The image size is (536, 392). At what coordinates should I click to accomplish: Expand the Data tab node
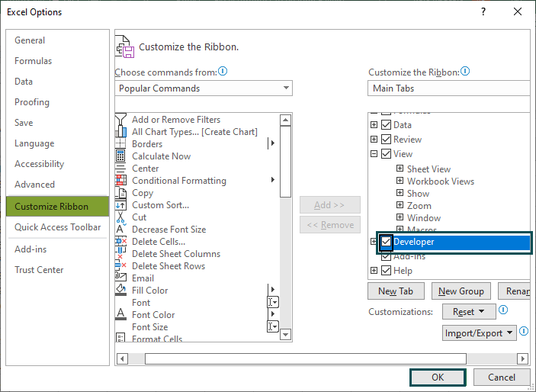374,125
